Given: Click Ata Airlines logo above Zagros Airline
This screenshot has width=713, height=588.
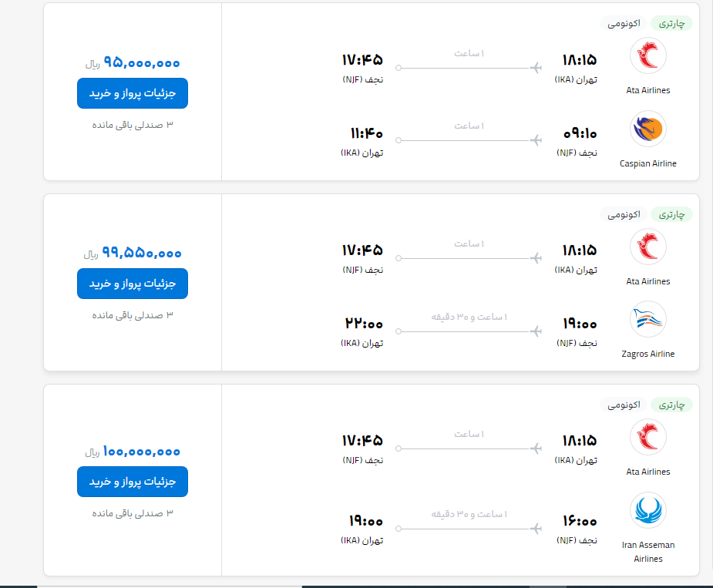Looking at the screenshot, I should pos(648,247).
